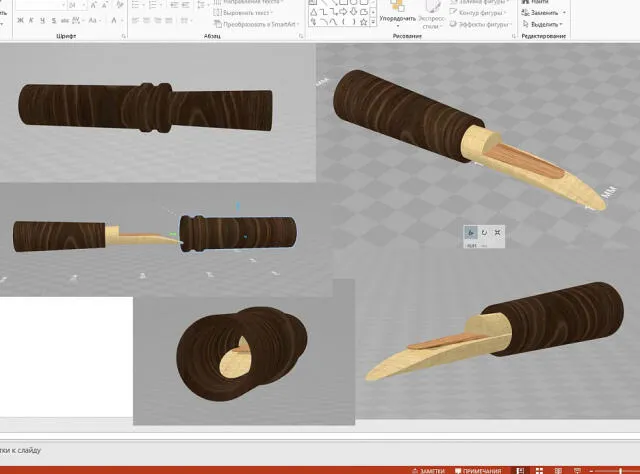This screenshot has height=474, width=640.
Task: Increase the font size
Action: point(94,5)
